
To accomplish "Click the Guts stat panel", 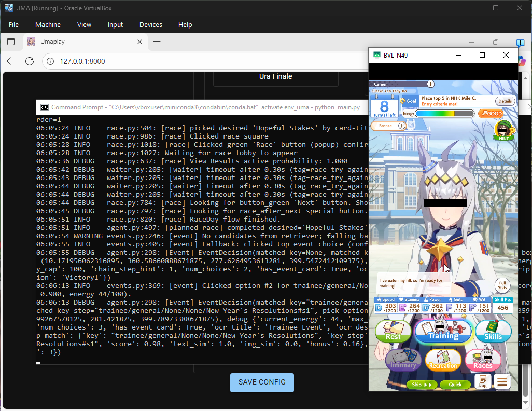I will pyautogui.click(x=456, y=305).
